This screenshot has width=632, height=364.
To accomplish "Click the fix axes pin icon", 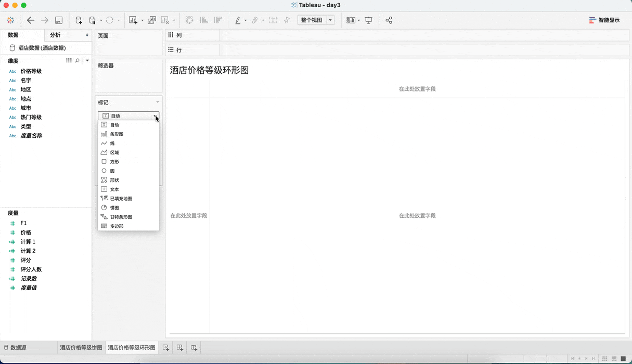I will (287, 20).
